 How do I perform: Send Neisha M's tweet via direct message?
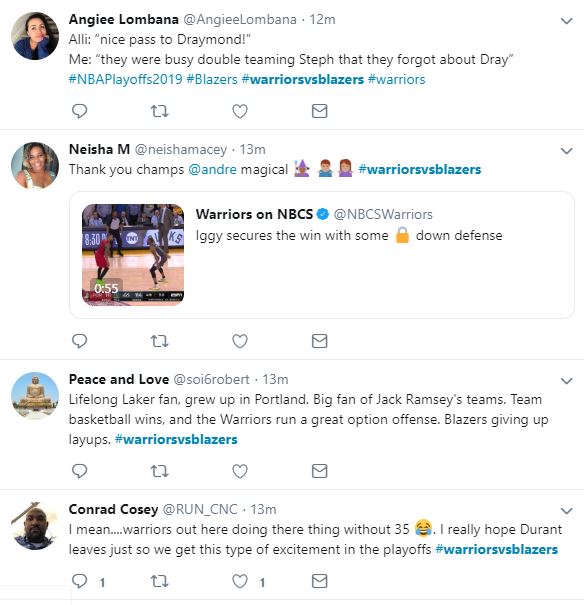319,341
